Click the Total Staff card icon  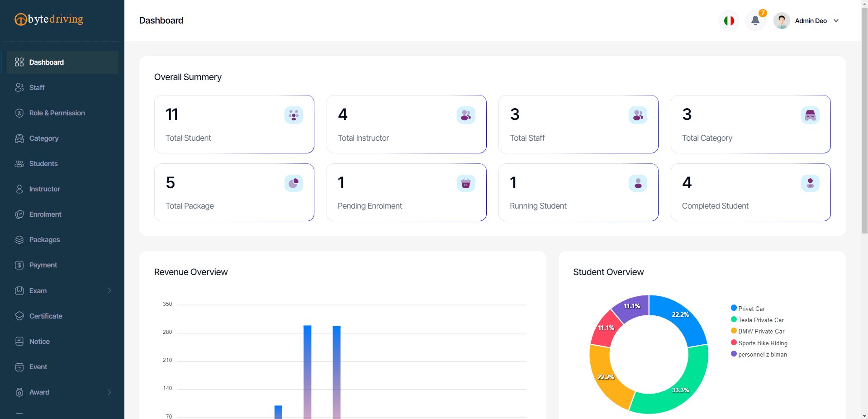(x=638, y=115)
